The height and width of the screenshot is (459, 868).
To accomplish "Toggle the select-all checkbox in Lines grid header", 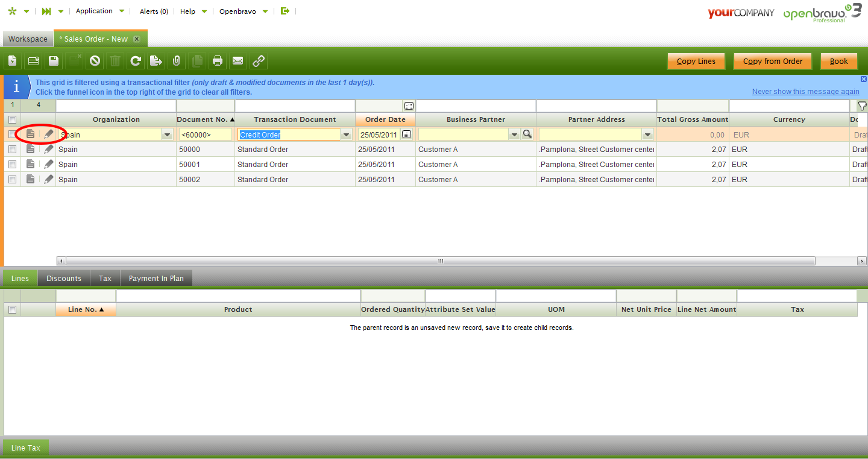I will 12,309.
